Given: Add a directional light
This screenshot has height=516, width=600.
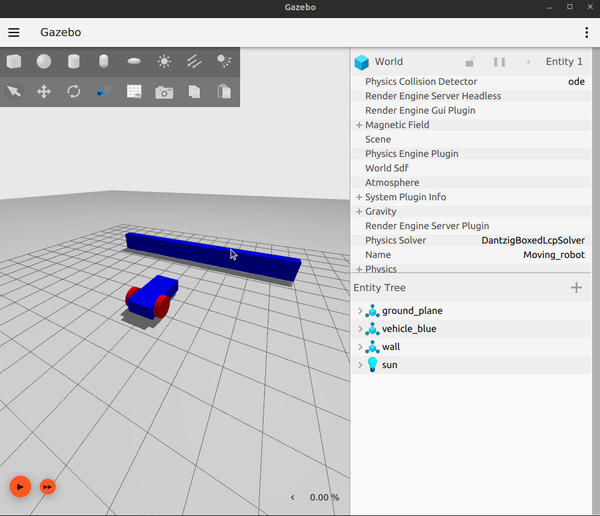Looking at the screenshot, I should [x=194, y=61].
